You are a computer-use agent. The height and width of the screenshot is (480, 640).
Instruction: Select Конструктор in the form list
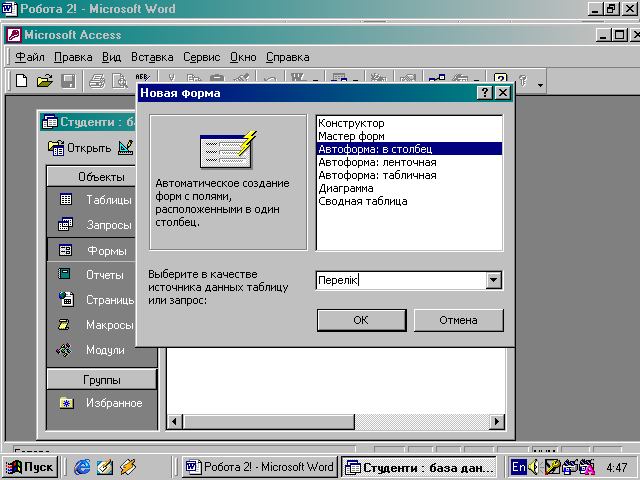pos(409,123)
